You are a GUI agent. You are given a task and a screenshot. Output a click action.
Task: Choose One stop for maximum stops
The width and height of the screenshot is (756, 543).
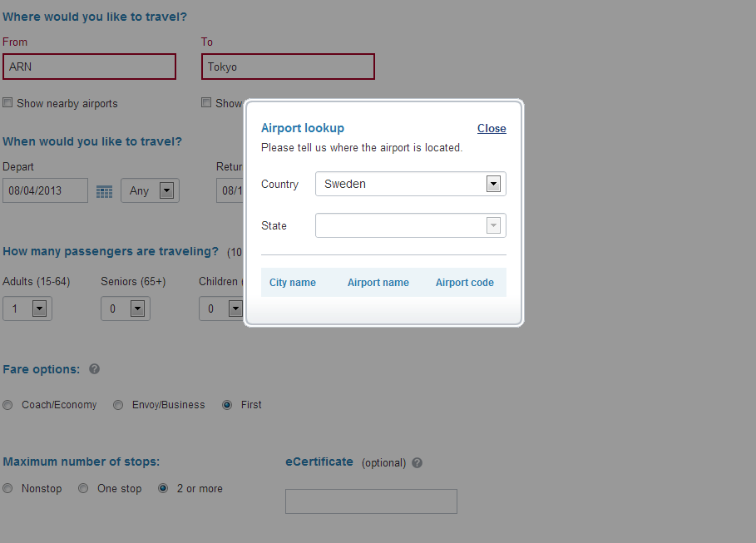[83, 488]
